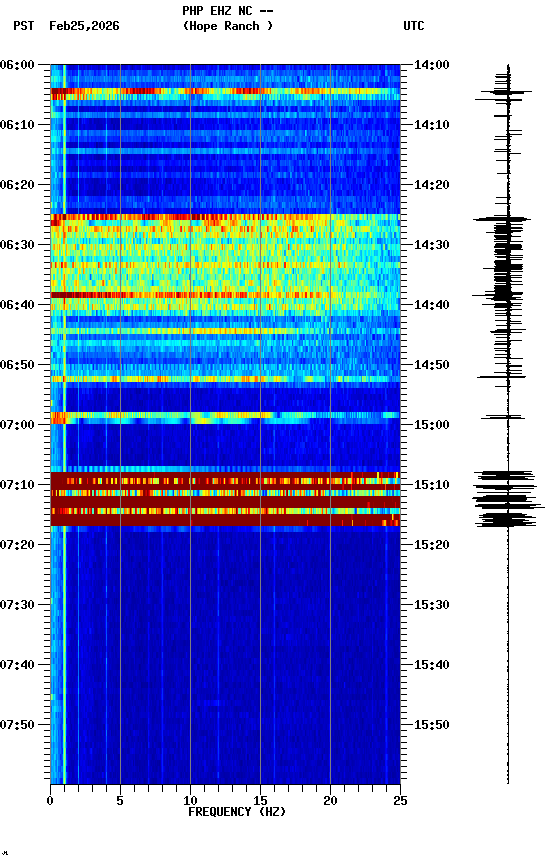The image size is (552, 864).
Task: Click the orange band just after 06:04
Action: tap(225, 91)
